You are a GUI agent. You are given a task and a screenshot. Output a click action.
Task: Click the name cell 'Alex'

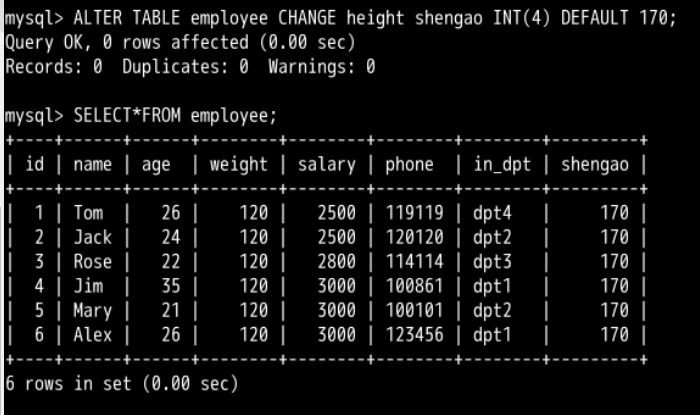(92, 335)
